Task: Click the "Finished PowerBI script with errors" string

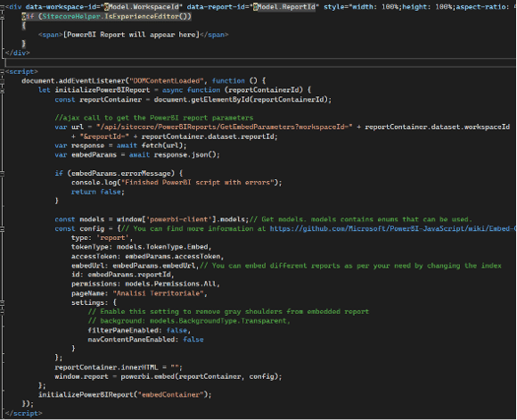Action: (x=198, y=183)
